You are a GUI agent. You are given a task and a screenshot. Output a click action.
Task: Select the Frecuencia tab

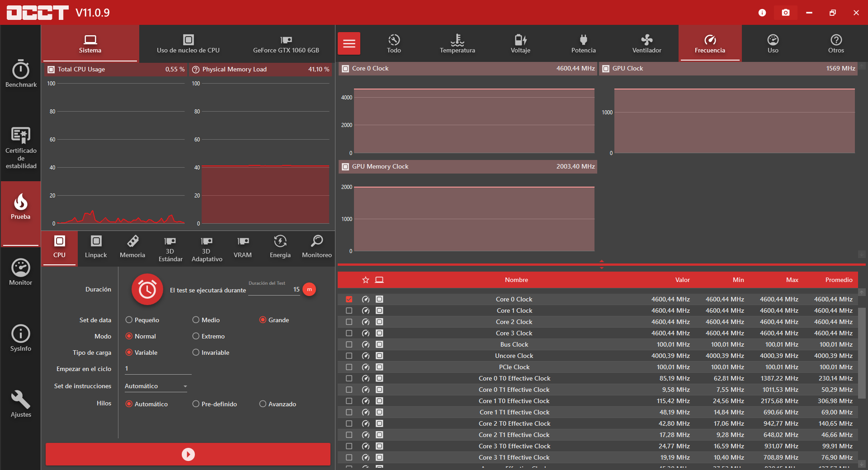(710, 43)
